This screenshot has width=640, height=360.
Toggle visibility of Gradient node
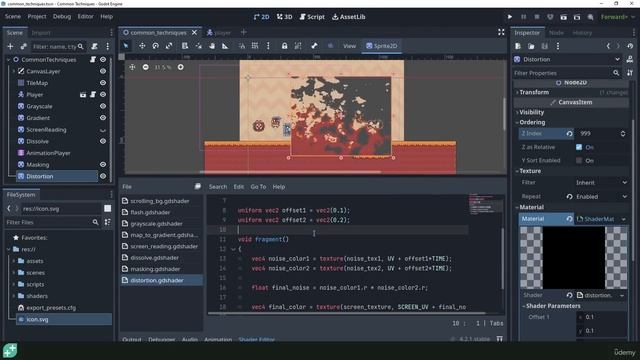click(103, 118)
